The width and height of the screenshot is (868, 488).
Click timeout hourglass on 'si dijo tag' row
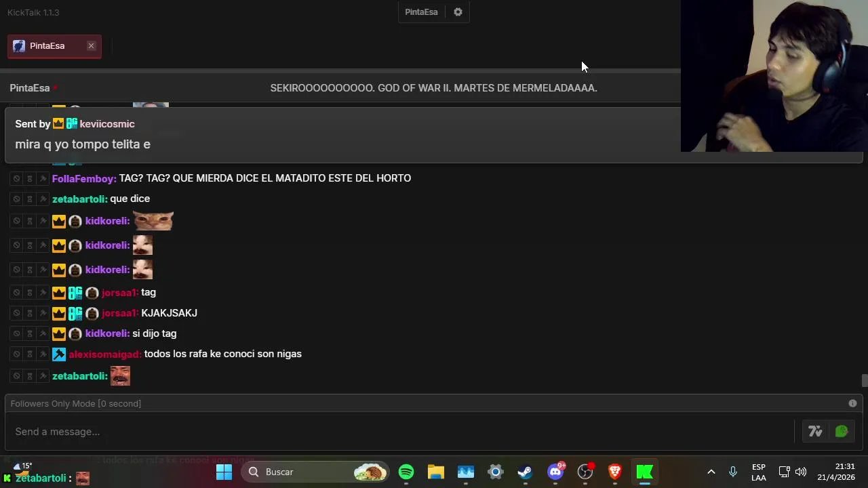pyautogui.click(x=30, y=333)
